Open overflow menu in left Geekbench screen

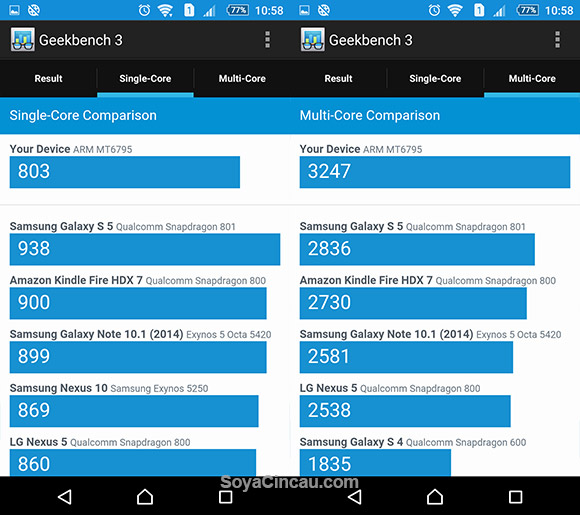(267, 40)
